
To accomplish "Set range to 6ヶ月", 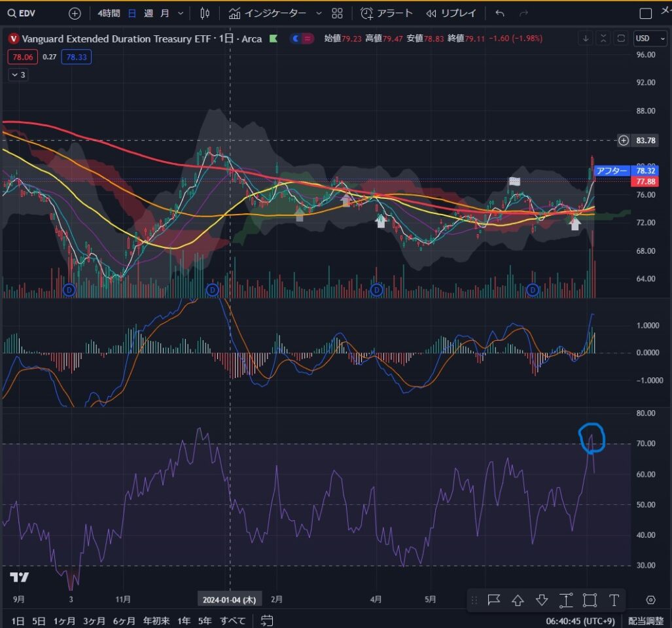I will [124, 621].
